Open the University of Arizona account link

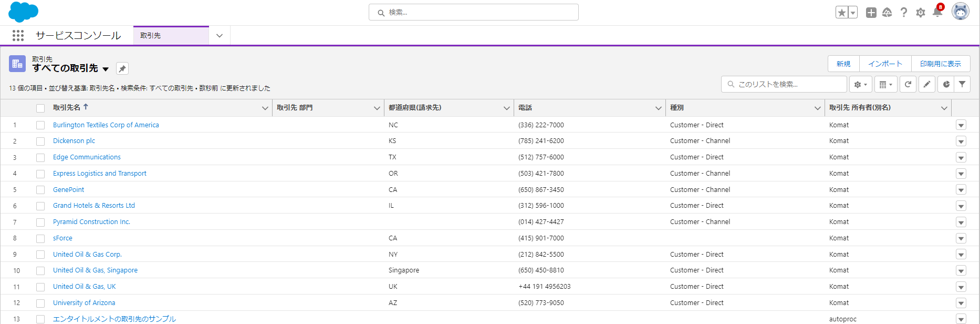point(84,302)
